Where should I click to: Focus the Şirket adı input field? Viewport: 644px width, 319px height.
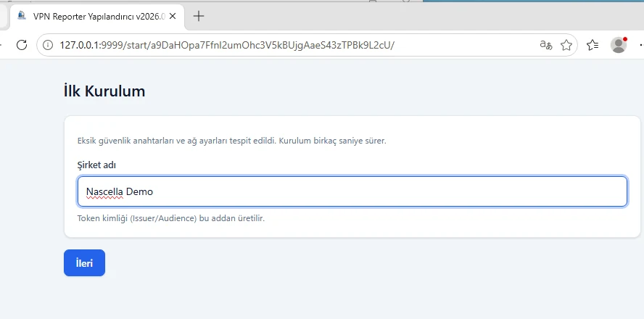[x=352, y=191]
